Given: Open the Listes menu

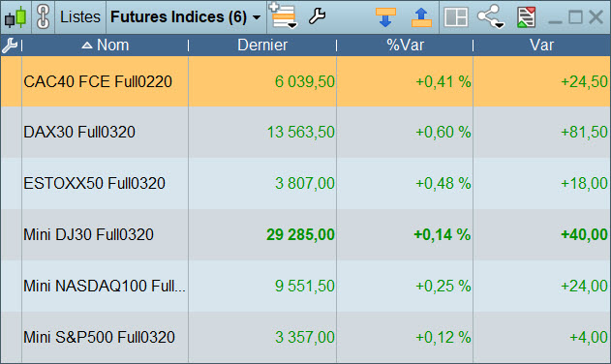Looking at the screenshot, I should click(80, 17).
